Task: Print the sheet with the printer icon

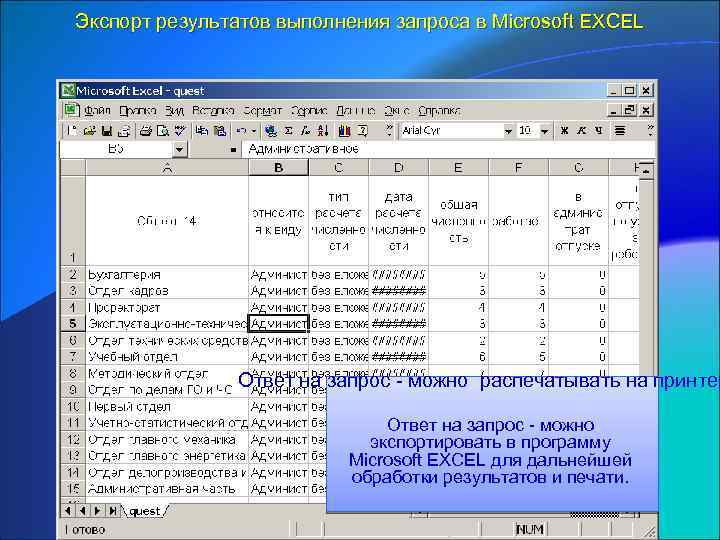Action: pyautogui.click(x=145, y=131)
